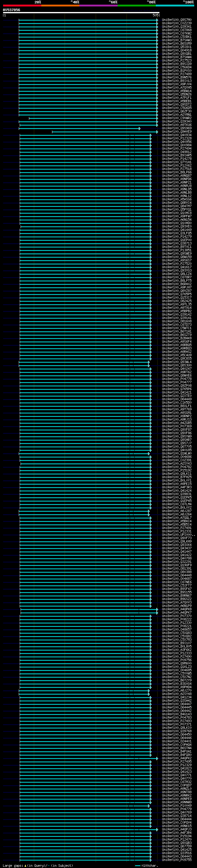Select hit UniRef100_Q9S7M0

(x=176, y=20)
